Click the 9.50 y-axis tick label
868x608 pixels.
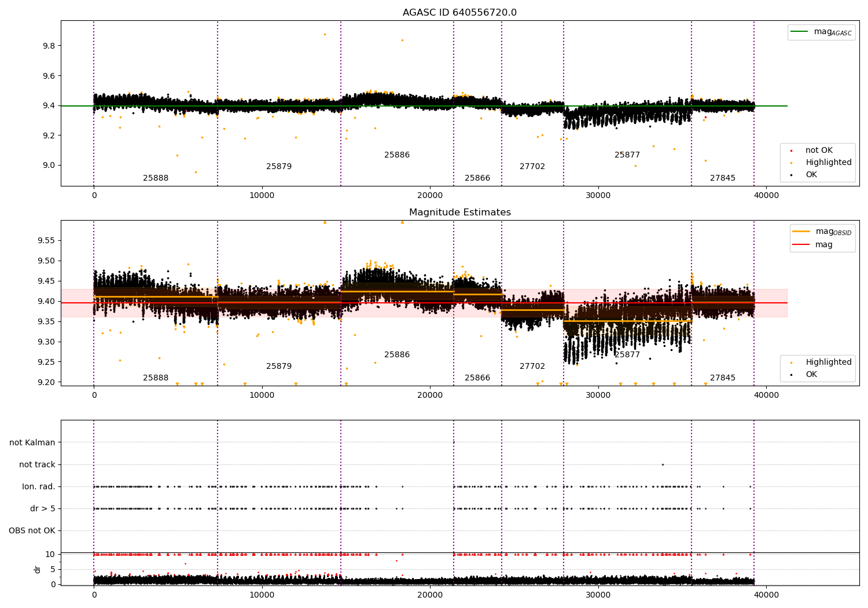46,261
